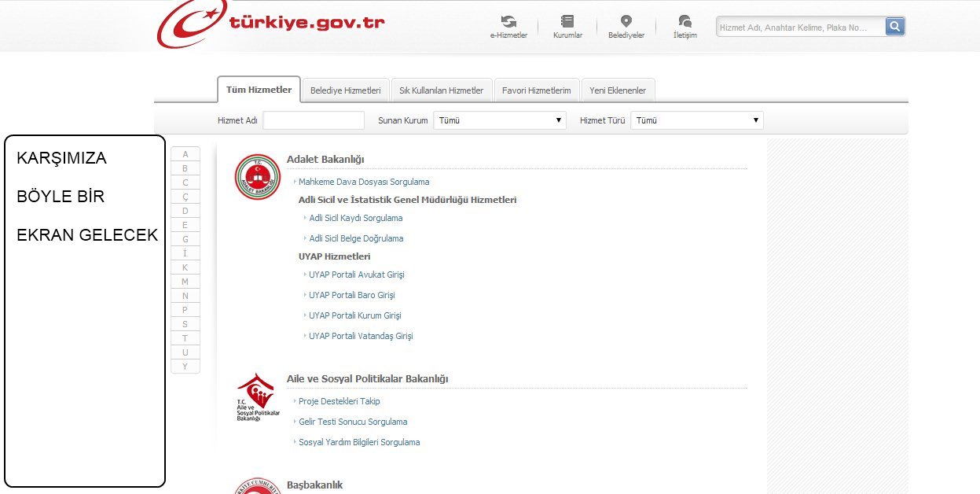
Task: Select the Yeni Eklenenler tab
Action: point(618,90)
